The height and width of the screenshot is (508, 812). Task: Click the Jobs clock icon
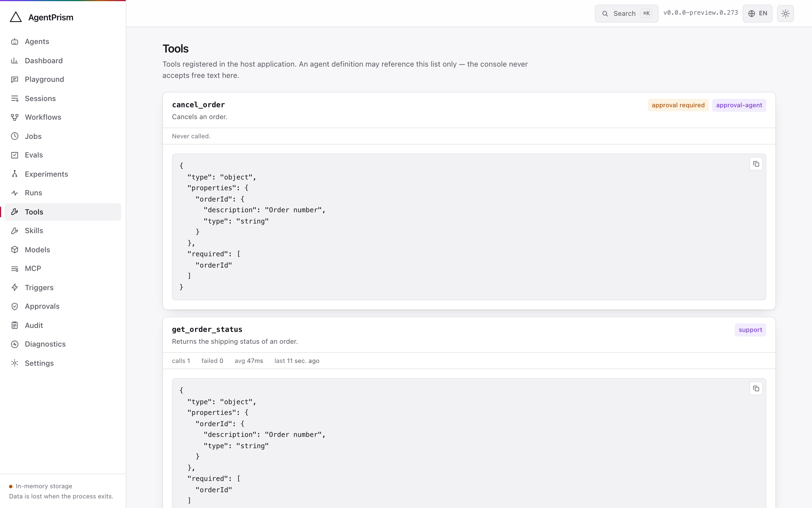coord(14,136)
